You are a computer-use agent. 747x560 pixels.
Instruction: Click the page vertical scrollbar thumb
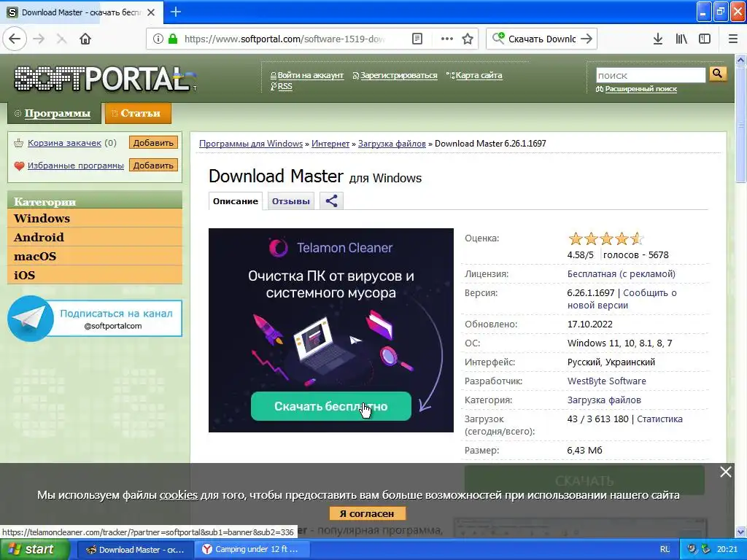(740, 125)
